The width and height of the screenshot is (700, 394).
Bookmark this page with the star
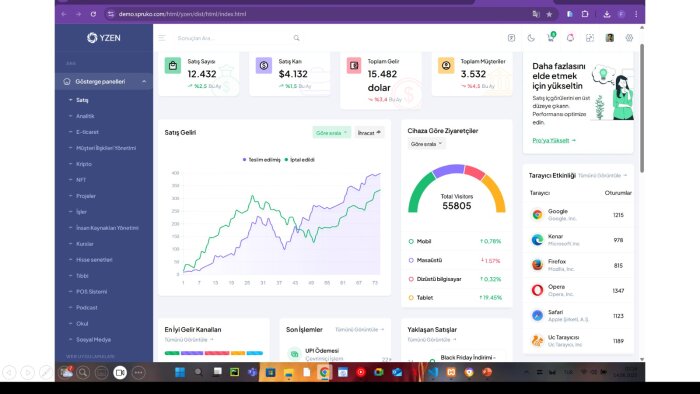pos(549,14)
